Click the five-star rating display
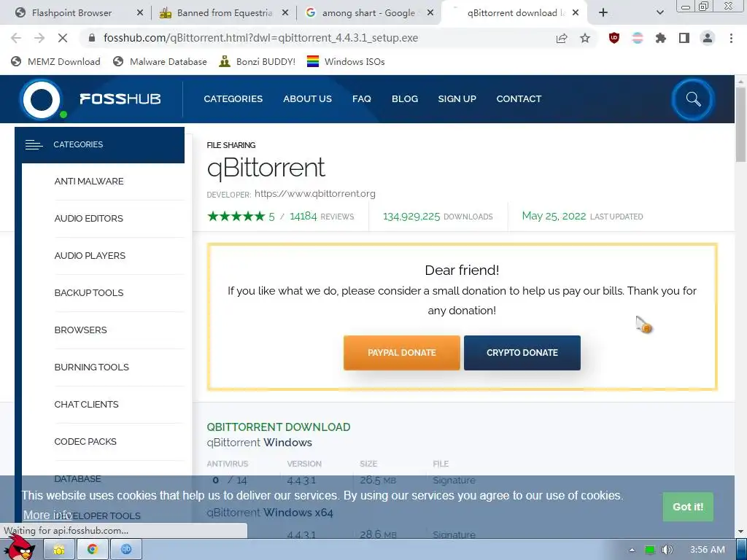The width and height of the screenshot is (747, 560). [x=236, y=217]
